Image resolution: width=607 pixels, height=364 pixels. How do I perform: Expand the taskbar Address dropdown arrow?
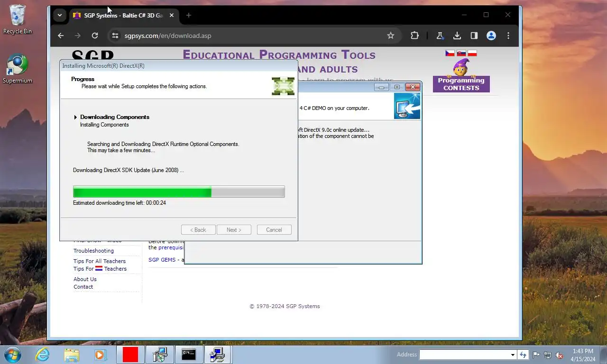(x=513, y=355)
